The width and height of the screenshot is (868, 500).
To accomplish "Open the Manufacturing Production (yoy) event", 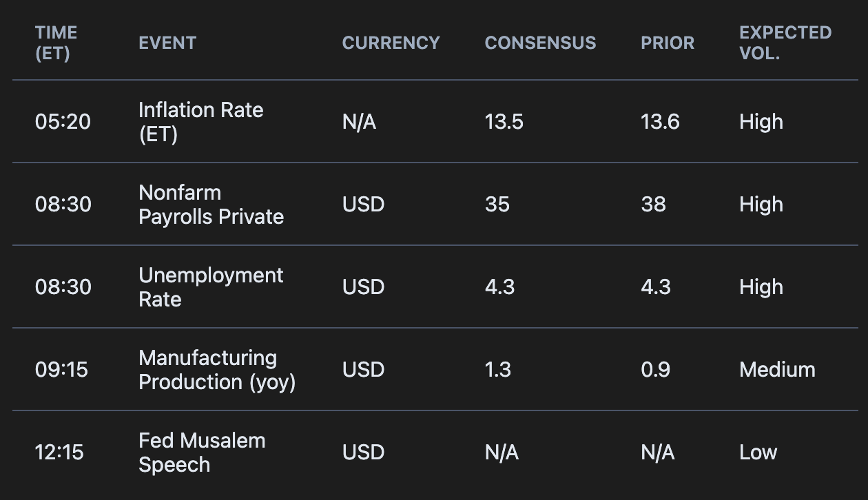I will coord(216,370).
